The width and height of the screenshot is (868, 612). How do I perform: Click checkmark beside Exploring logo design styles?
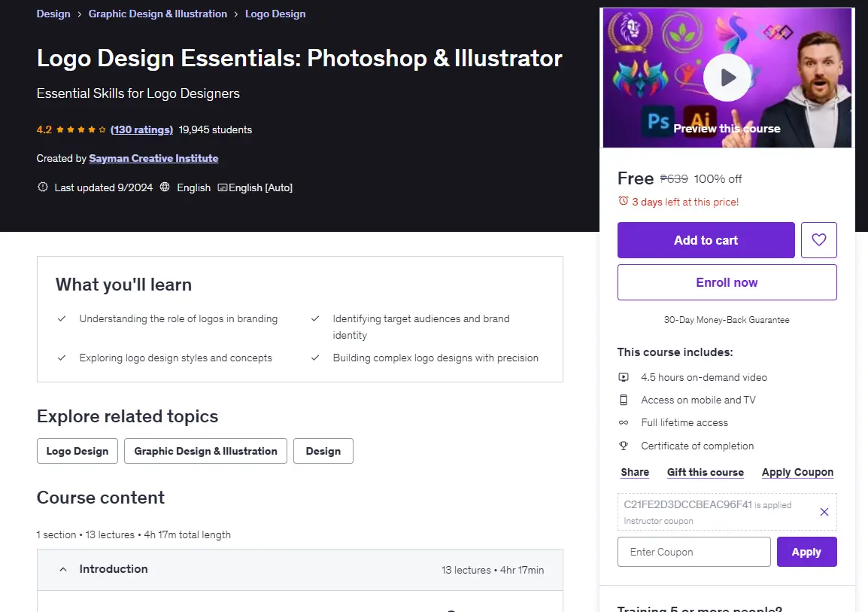point(62,358)
